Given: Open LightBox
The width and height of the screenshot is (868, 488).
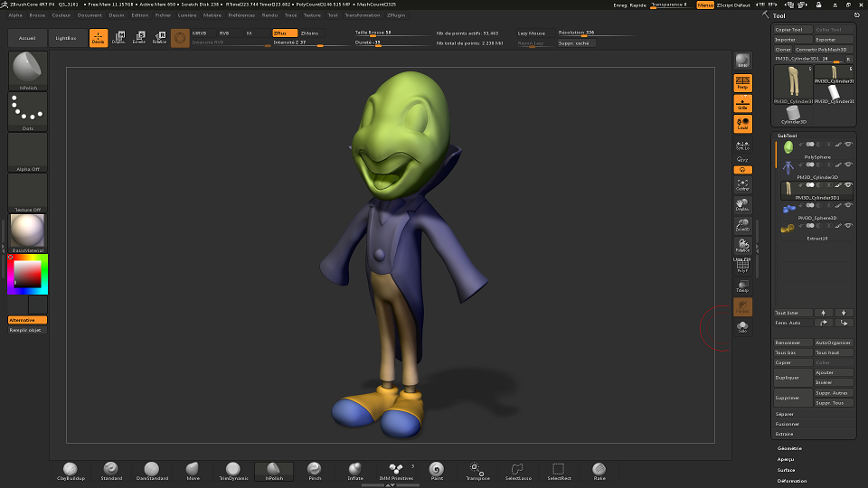Looking at the screenshot, I should [65, 38].
